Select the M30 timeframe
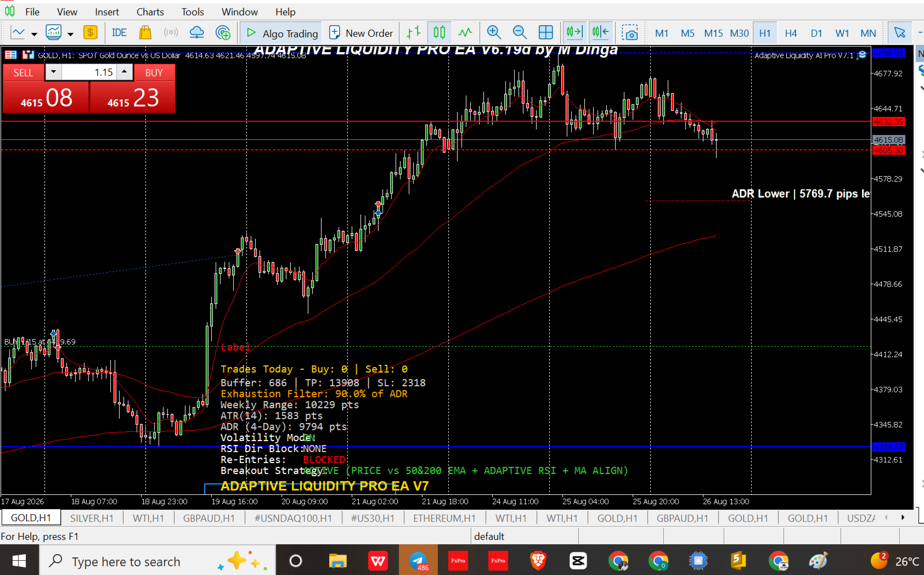This screenshot has height=575, width=924. [x=739, y=33]
